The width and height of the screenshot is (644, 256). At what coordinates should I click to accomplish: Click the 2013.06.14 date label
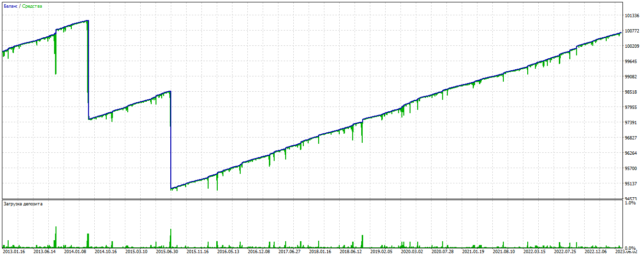tap(44, 252)
